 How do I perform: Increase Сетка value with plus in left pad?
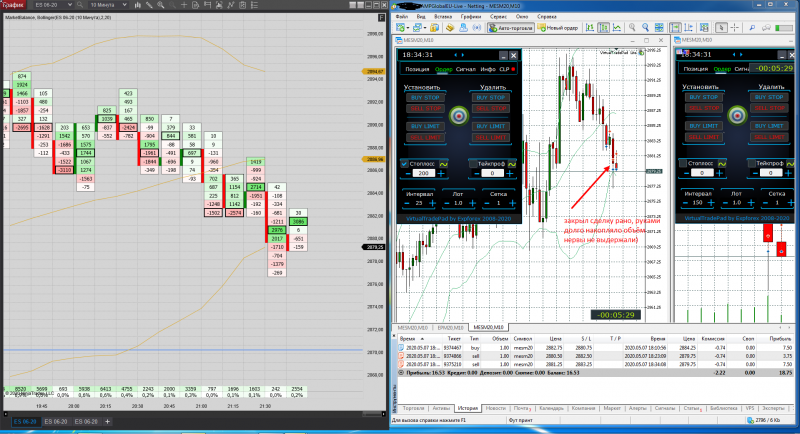click(x=512, y=203)
